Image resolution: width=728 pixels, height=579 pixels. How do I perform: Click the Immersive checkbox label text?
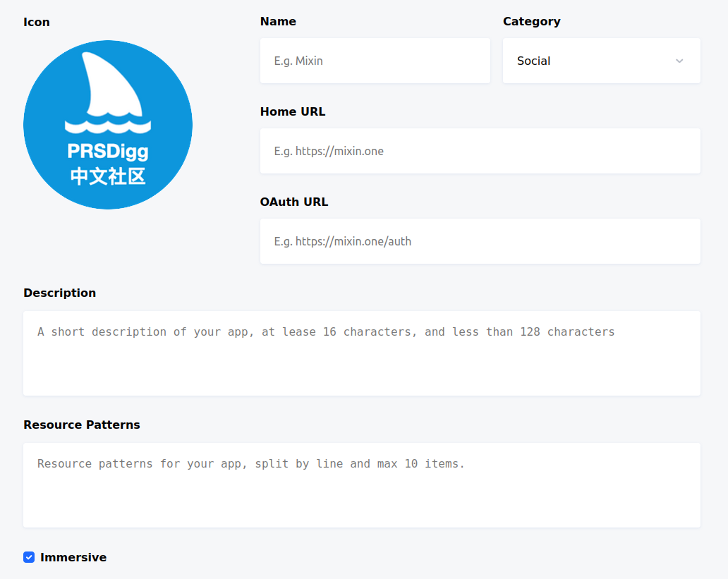pos(73,557)
